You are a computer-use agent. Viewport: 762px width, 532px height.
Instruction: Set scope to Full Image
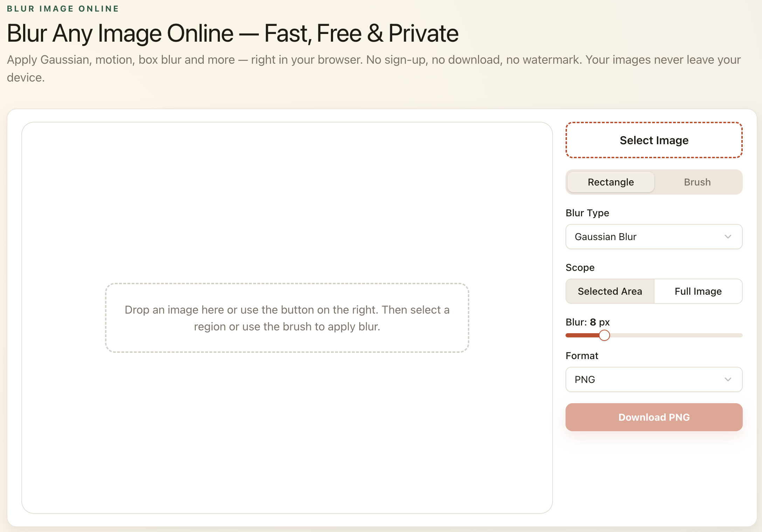click(x=698, y=291)
